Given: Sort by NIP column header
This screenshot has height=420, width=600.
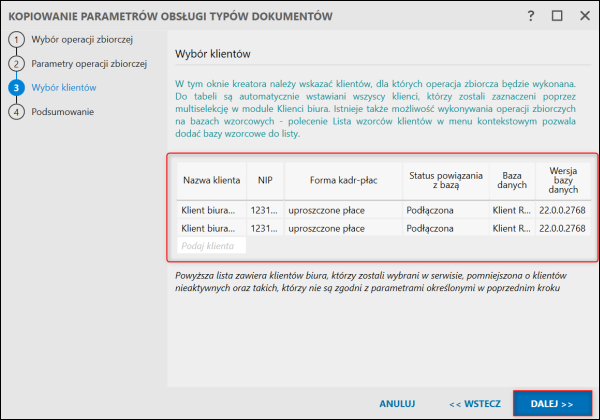Looking at the screenshot, I should coord(265,181).
